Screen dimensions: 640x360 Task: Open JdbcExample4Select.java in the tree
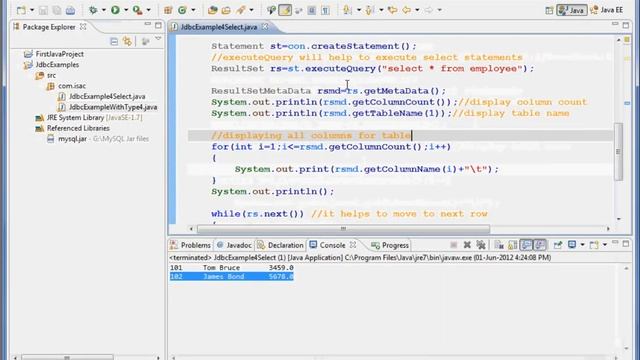click(107, 96)
